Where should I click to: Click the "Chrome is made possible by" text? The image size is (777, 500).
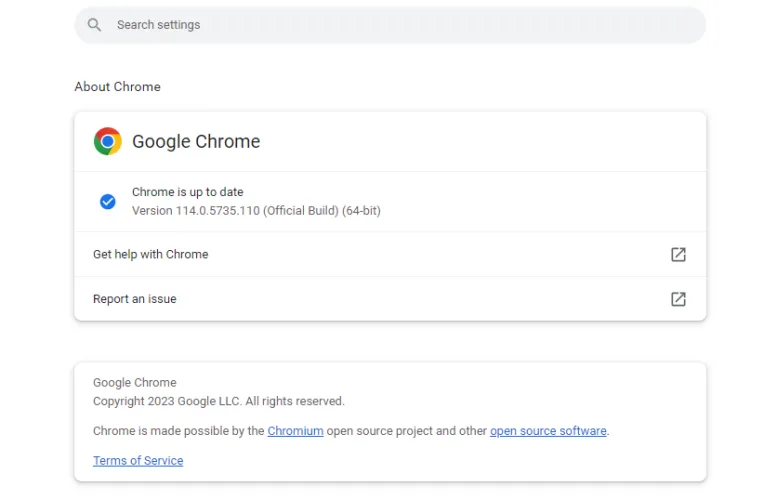(x=178, y=431)
